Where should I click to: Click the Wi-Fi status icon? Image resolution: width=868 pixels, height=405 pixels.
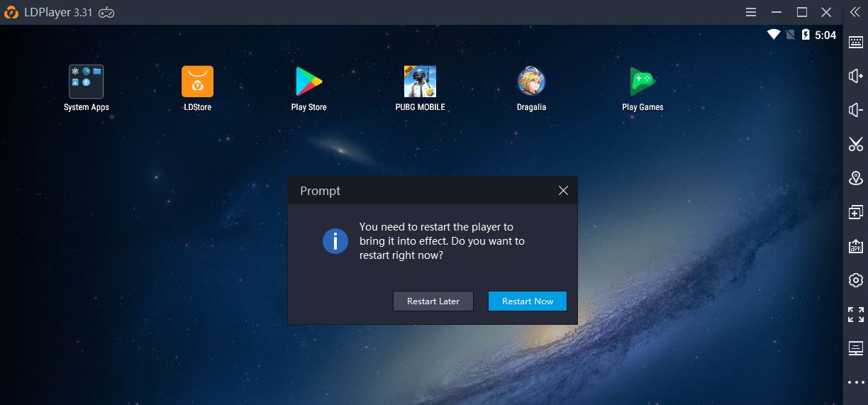pyautogui.click(x=774, y=35)
